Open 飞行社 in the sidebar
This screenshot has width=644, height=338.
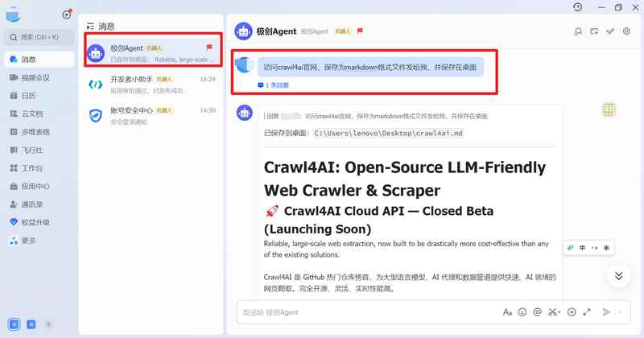[x=39, y=150]
